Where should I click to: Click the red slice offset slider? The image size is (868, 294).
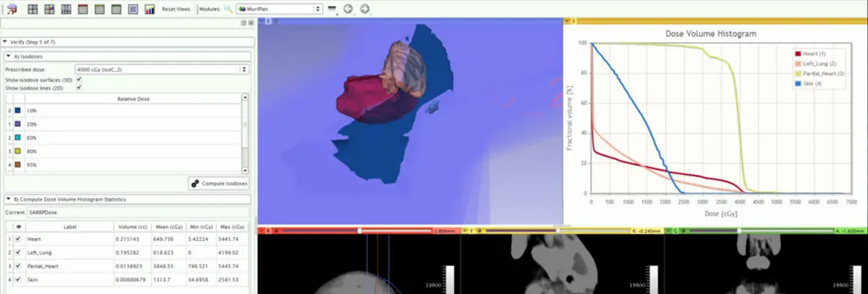[x=357, y=230]
